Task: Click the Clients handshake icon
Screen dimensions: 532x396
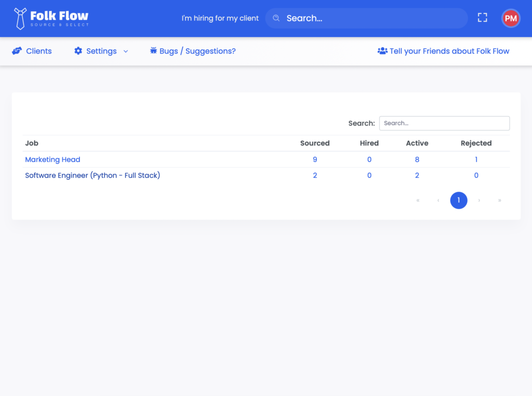Action: 17,51
